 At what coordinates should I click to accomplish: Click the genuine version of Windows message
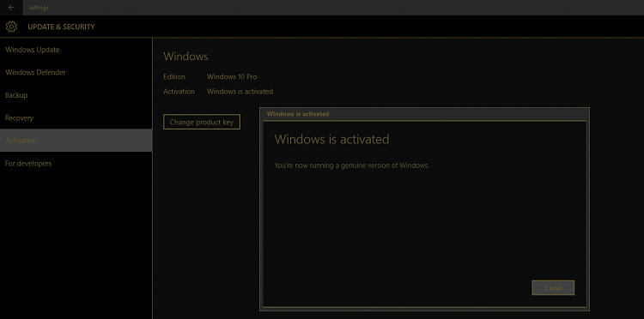(x=351, y=166)
